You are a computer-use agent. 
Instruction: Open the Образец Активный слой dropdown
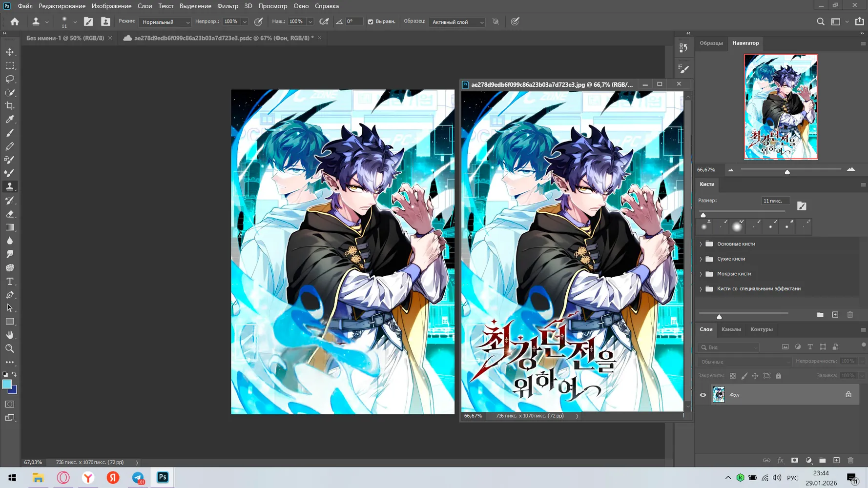(457, 22)
